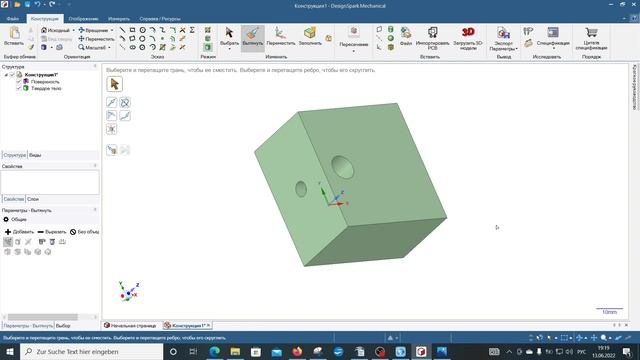Choose the Move (Переместить) tool in Изменить group
The width and height of the screenshot is (640, 360).
(280, 36)
